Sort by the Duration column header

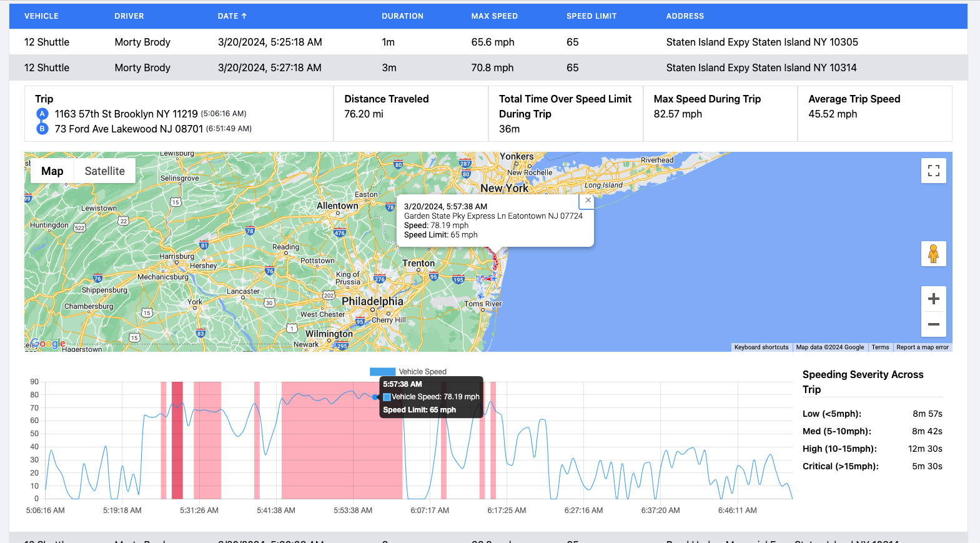(x=402, y=16)
